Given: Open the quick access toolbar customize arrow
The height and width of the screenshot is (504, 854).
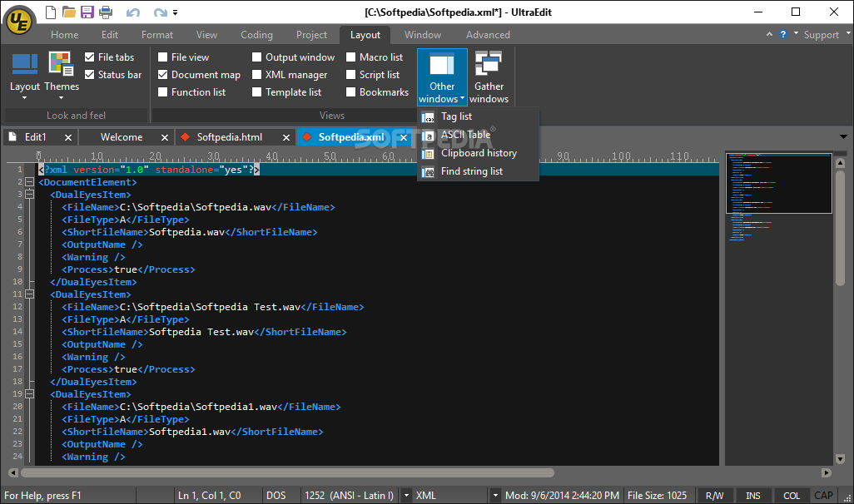Looking at the screenshot, I should pos(176,12).
